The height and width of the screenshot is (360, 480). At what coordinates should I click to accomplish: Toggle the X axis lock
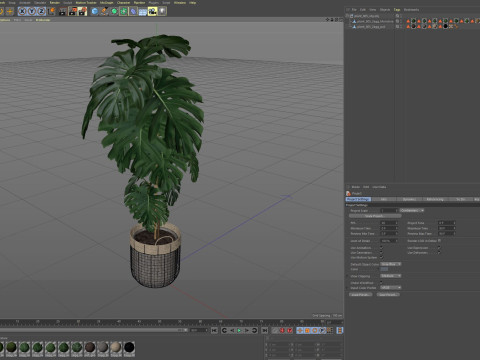tap(22, 11)
